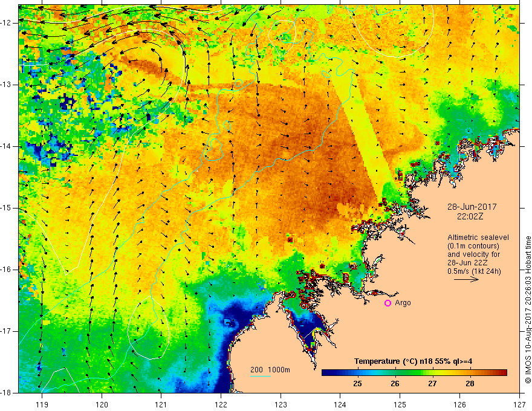The width and height of the screenshot is (532, 411).
Task: Click the IMOS copyright vertical text
Action: click(x=528, y=309)
